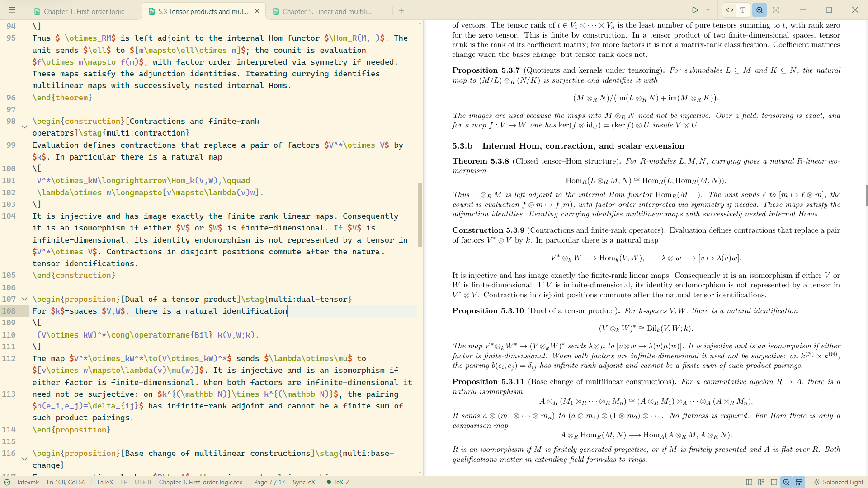Click the root file Chapter 1. First-order logic.tex
868x488 pixels.
[200, 482]
